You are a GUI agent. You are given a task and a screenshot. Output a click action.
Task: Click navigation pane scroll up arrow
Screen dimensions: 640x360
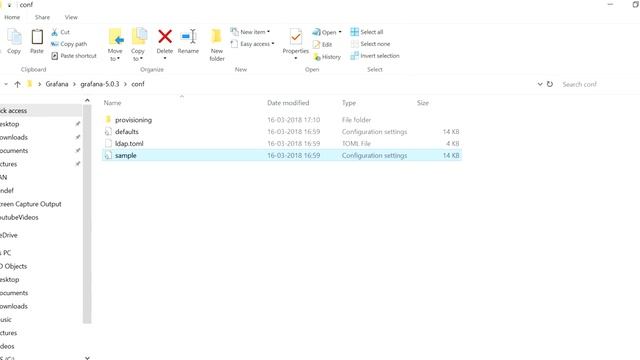click(x=87, y=100)
